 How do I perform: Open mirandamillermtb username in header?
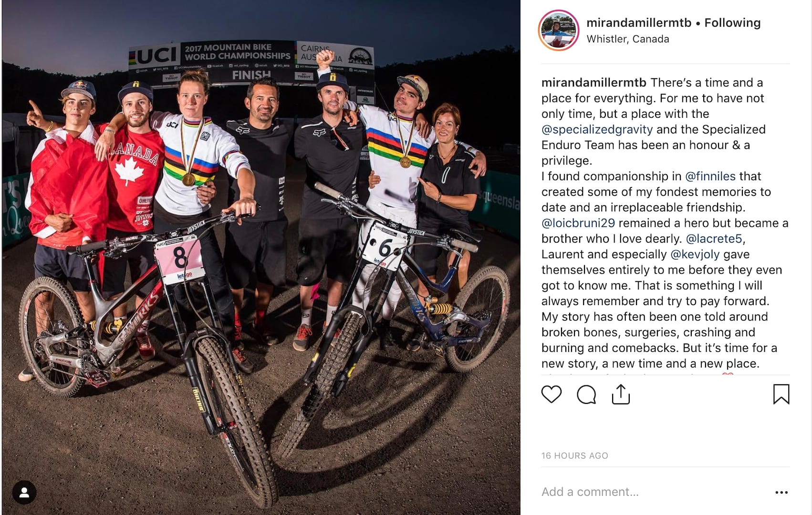[x=639, y=23]
